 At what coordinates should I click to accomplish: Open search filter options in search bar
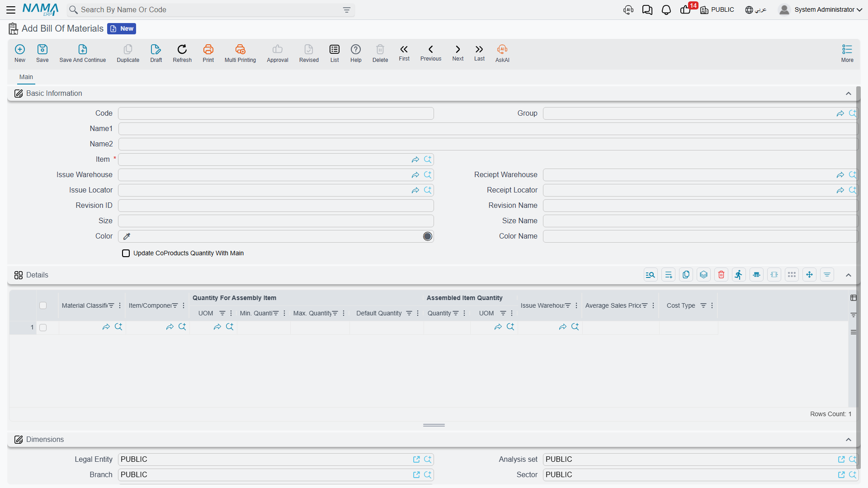[347, 10]
